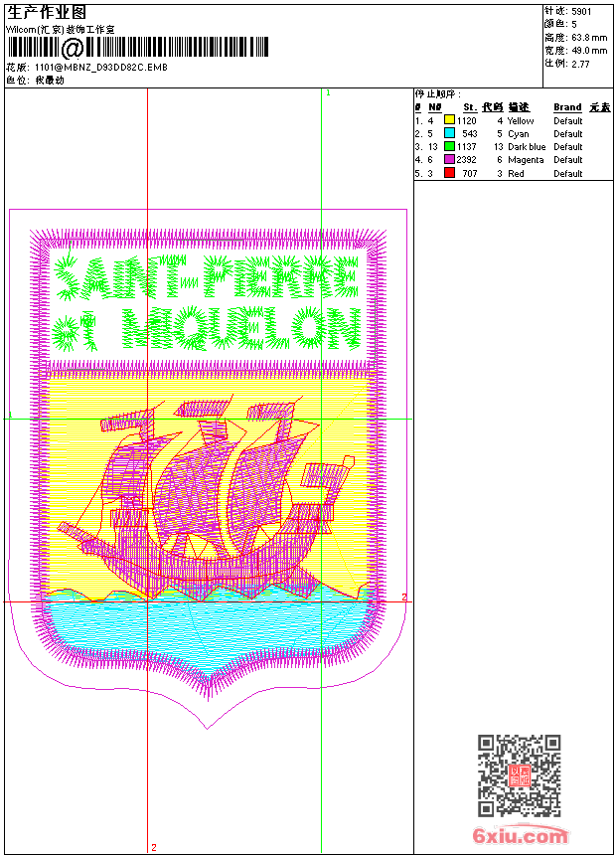Select stitch count '针数: 5901'
616x855 pixels.
click(567, 12)
